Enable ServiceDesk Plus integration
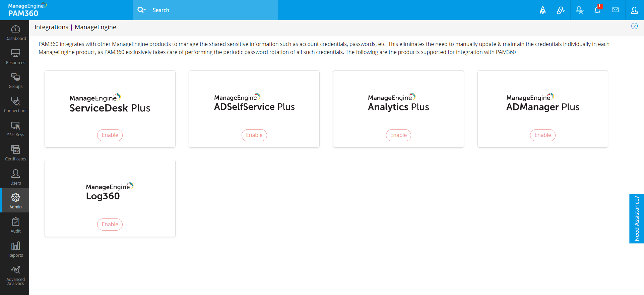The height and width of the screenshot is (295, 644). point(110,135)
